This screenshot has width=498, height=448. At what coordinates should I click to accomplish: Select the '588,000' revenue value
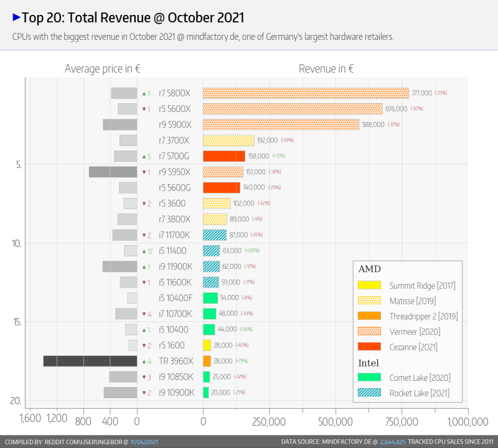pyautogui.click(x=373, y=124)
